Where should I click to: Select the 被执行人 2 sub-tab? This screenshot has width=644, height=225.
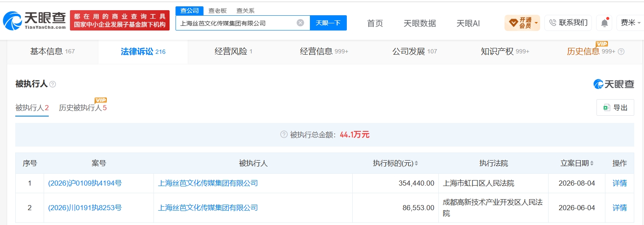pos(32,108)
